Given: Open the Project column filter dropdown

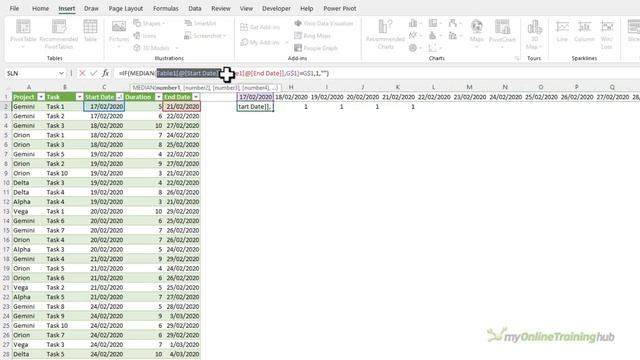Looking at the screenshot, I should 41,97.
